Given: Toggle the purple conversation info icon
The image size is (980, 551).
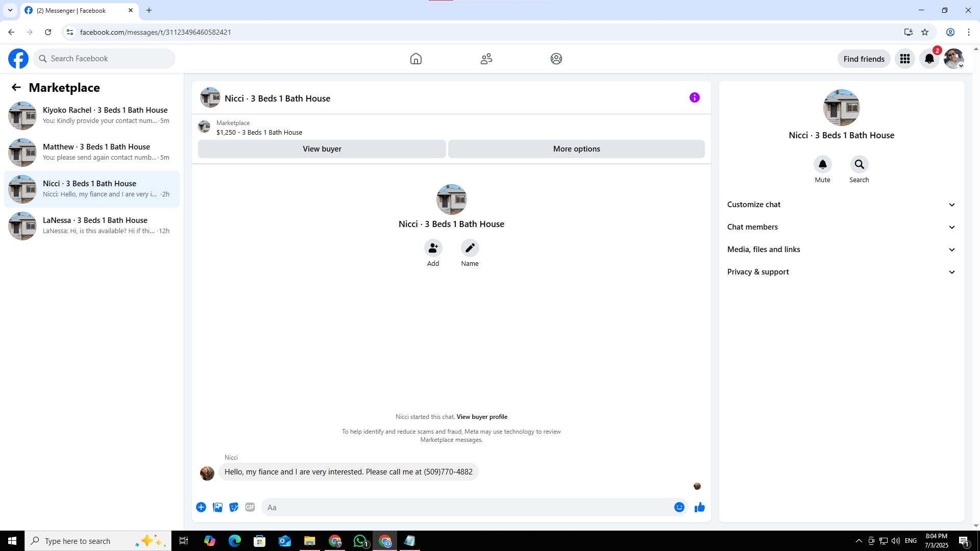Looking at the screenshot, I should [694, 97].
